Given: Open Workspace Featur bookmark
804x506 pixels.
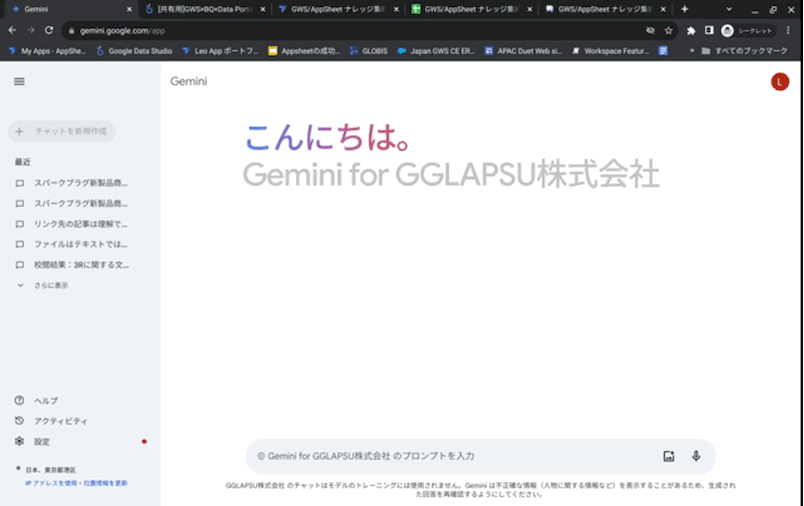Looking at the screenshot, I should tap(611, 51).
